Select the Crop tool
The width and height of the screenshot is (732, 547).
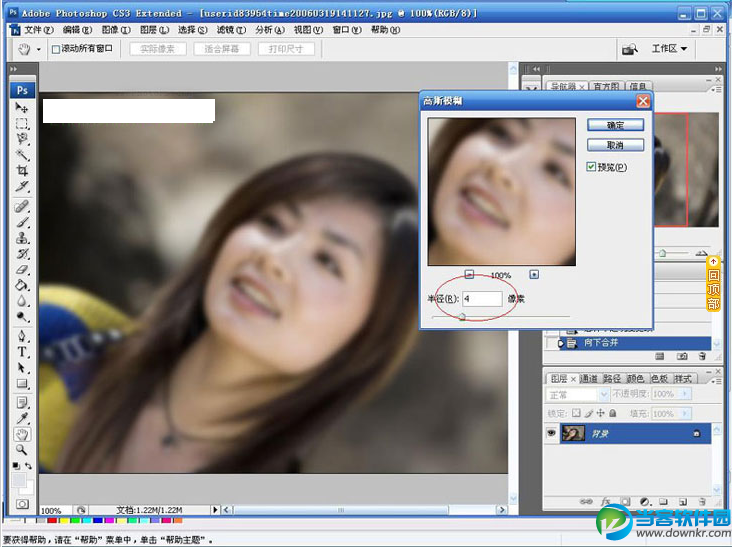22,171
